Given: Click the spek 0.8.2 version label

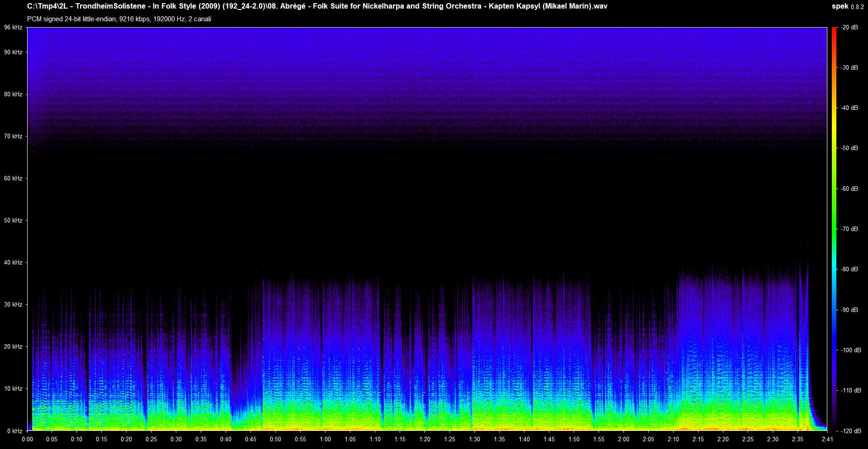Looking at the screenshot, I should tap(848, 6).
